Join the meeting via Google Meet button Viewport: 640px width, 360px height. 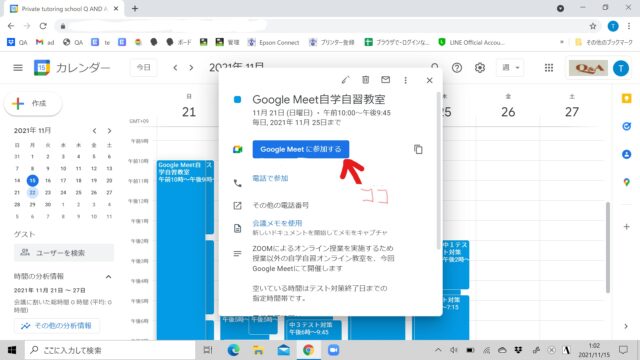click(300, 149)
